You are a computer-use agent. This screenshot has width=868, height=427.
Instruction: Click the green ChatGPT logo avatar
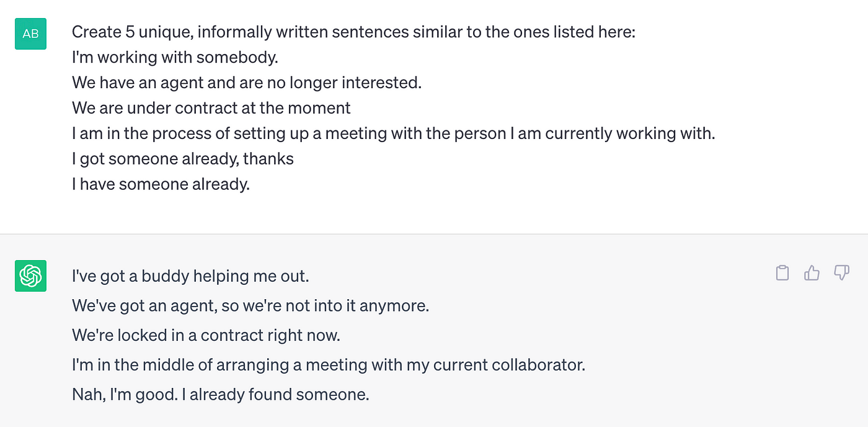coord(30,276)
